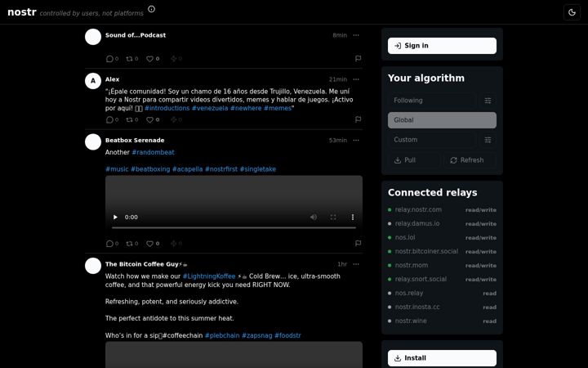The height and width of the screenshot is (368, 588).
Task: Select the relay.nostr.com relay entry
Action: tap(442, 210)
